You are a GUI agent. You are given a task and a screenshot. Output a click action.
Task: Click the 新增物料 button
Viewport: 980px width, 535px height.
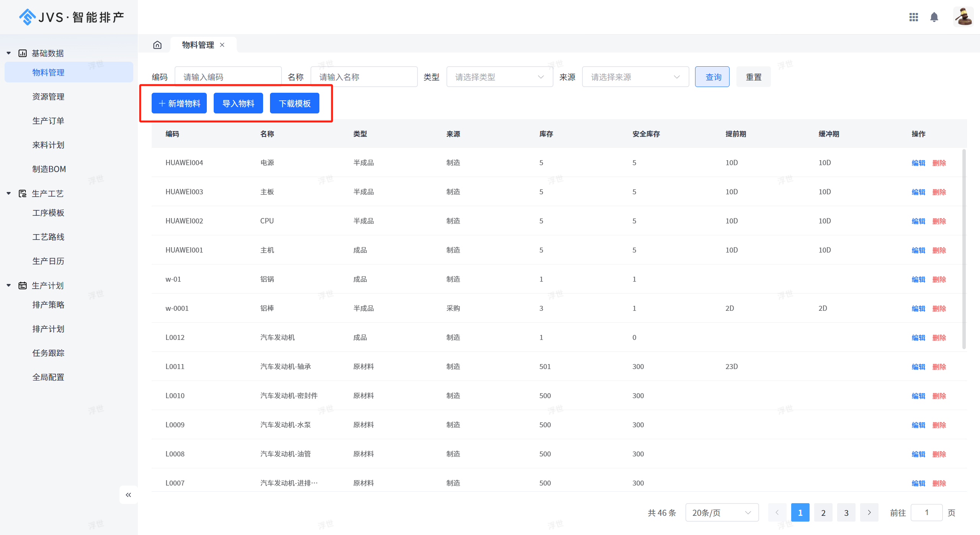point(179,103)
